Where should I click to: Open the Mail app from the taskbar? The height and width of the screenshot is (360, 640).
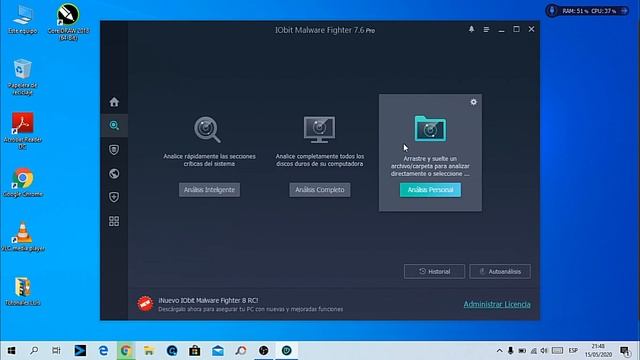(x=218, y=351)
